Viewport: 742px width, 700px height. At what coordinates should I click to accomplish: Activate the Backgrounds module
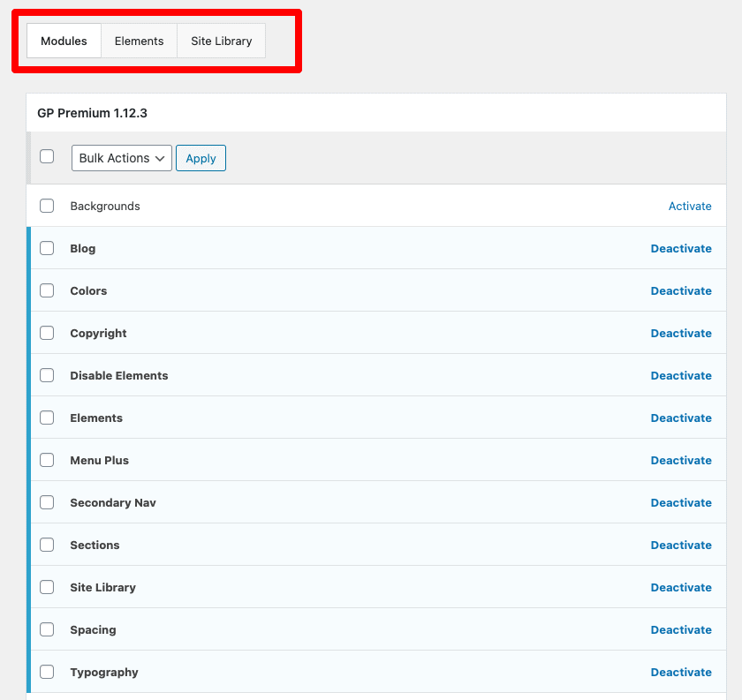pyautogui.click(x=689, y=206)
